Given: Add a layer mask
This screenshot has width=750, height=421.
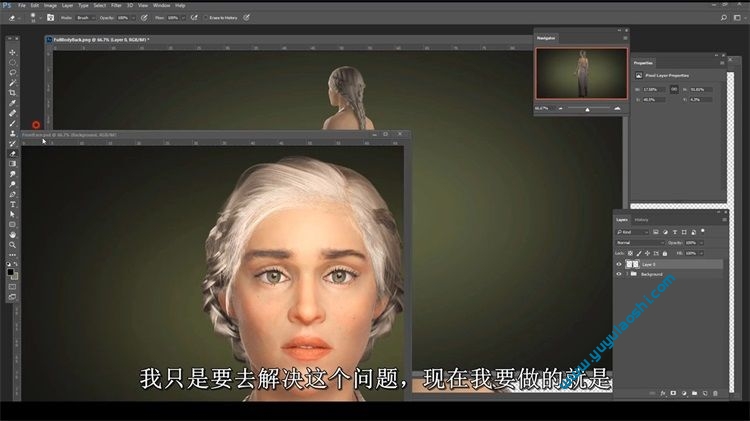Looking at the screenshot, I should 673,393.
